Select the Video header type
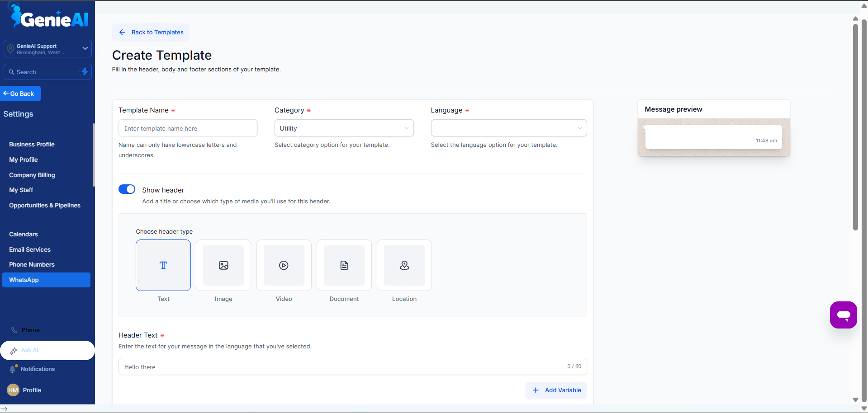This screenshot has width=868, height=413. [284, 265]
